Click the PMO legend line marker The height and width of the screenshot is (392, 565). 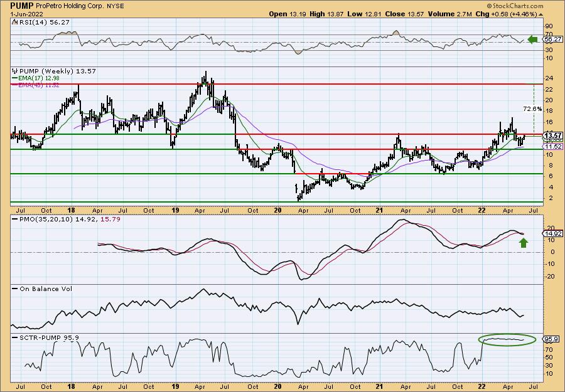point(15,219)
